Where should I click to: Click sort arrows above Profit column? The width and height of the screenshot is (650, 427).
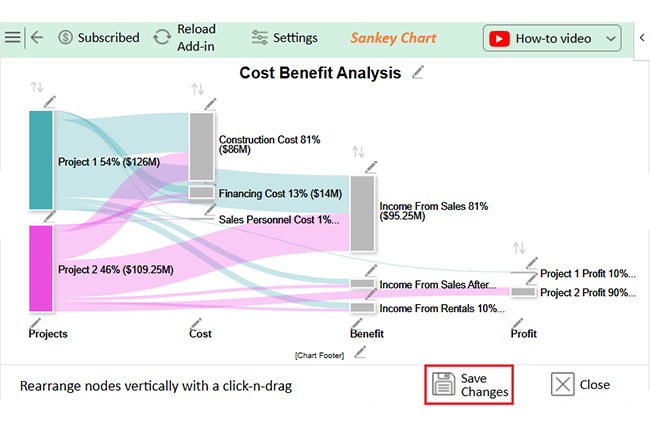tap(518, 248)
